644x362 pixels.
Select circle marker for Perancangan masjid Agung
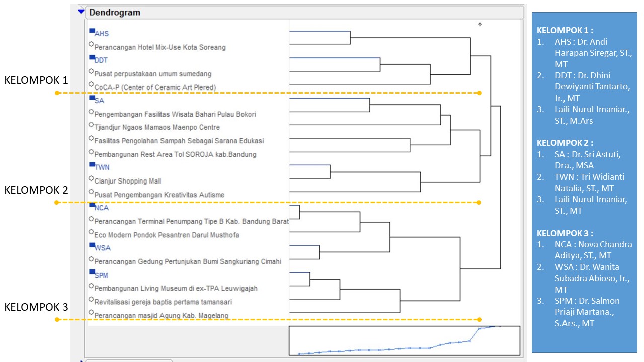(x=91, y=313)
